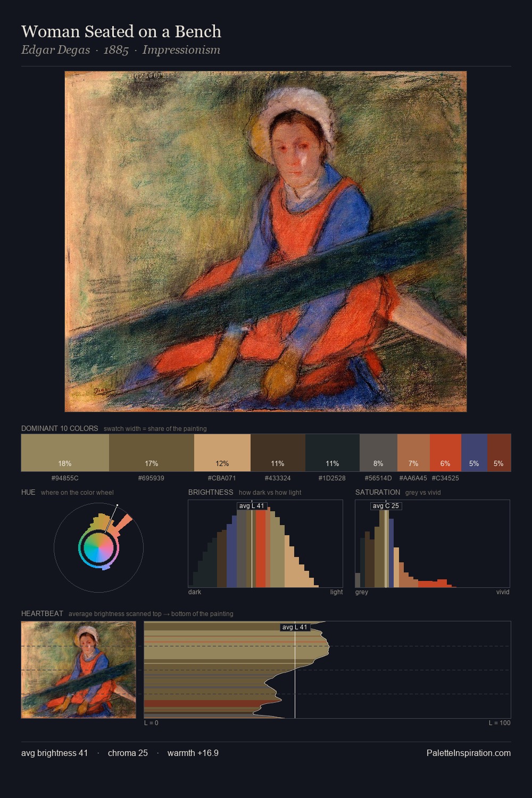Click the #C34525 hex label

(445, 478)
